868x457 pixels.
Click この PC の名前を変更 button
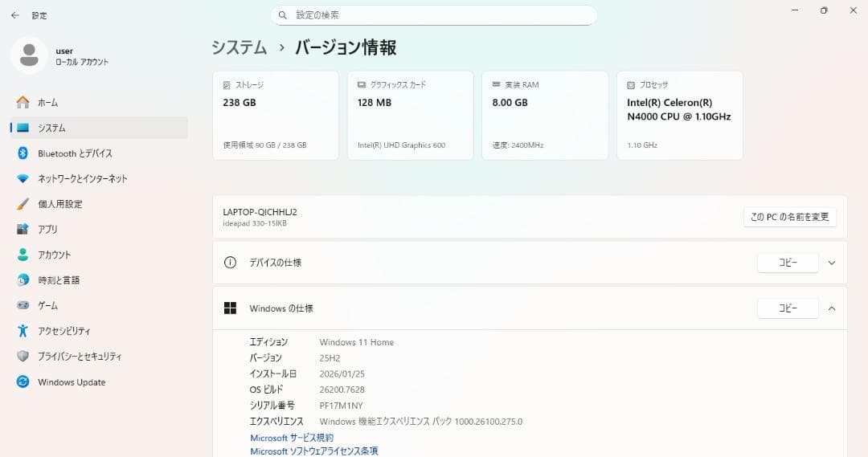[790, 217]
